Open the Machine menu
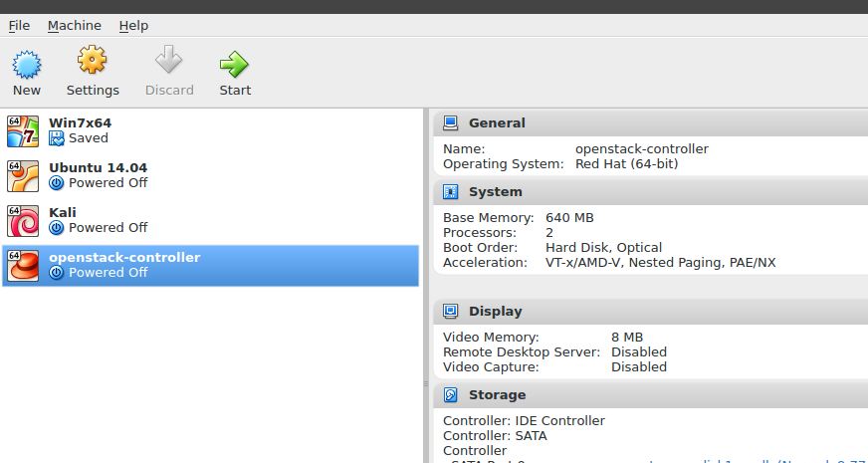This screenshot has height=463, width=868. 75,26
